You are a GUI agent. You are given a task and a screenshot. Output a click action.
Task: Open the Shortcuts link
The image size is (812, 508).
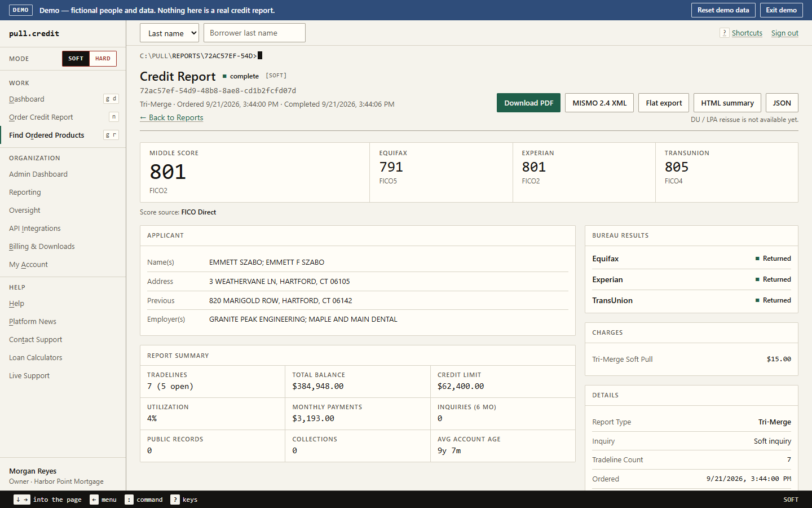point(747,33)
